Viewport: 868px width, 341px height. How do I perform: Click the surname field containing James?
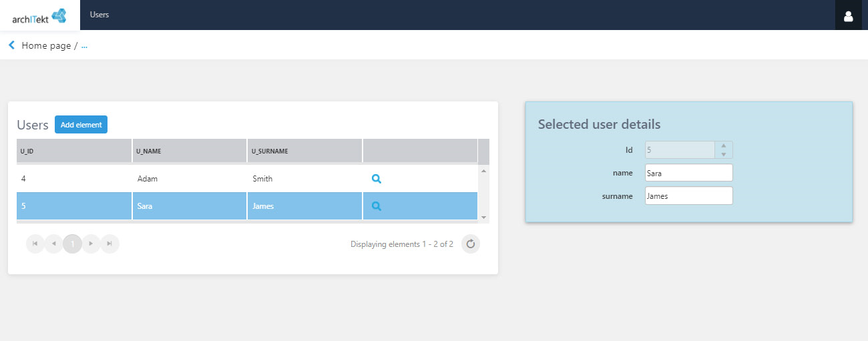pyautogui.click(x=688, y=196)
